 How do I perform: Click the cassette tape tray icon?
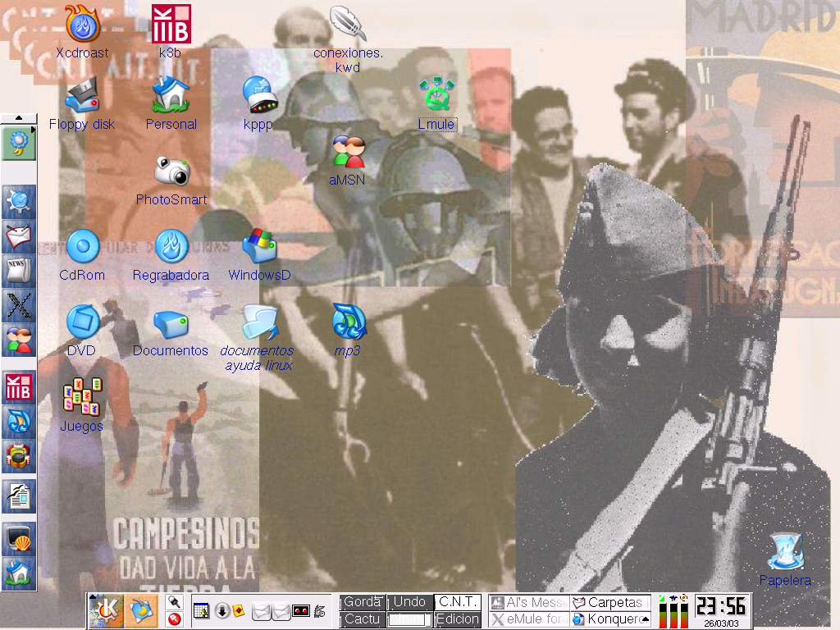click(x=301, y=610)
